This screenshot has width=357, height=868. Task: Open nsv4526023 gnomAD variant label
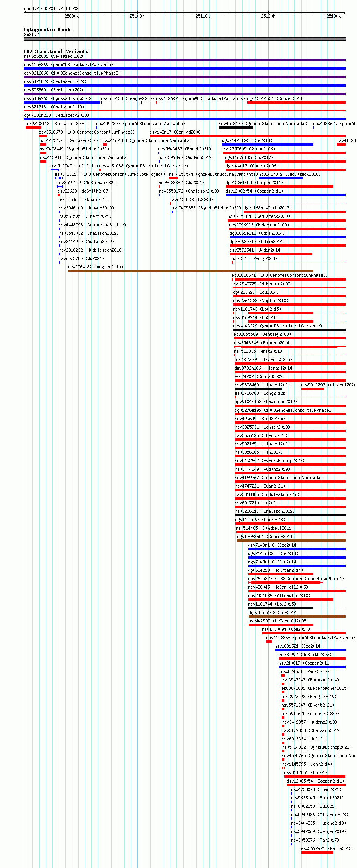[x=201, y=98]
